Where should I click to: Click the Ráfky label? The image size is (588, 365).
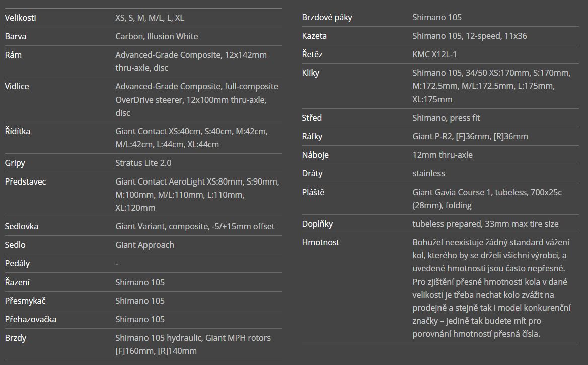coord(312,136)
